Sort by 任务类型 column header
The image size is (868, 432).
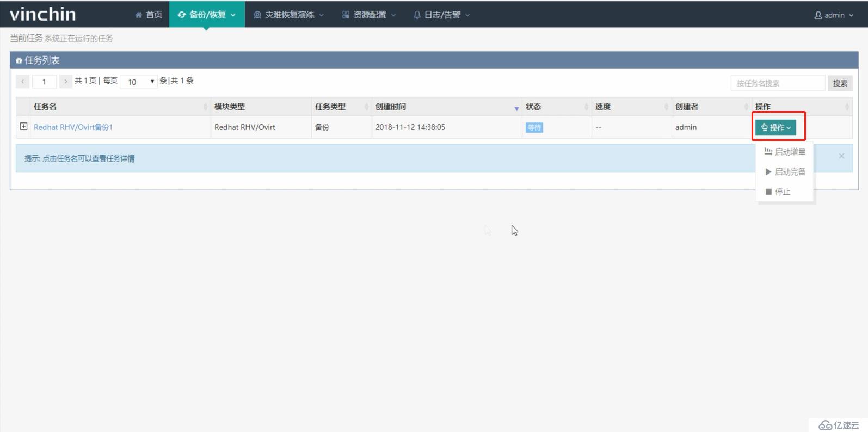342,107
